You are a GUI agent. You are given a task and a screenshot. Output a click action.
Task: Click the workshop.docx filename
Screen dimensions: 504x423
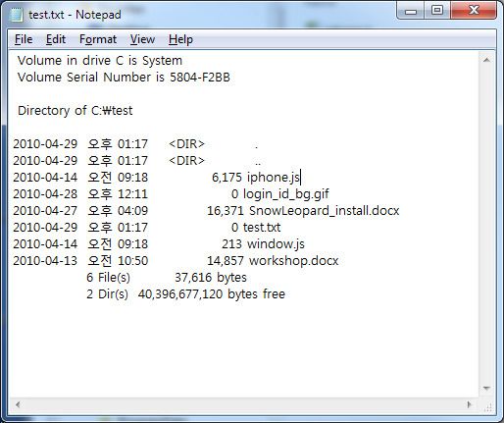pyautogui.click(x=294, y=261)
